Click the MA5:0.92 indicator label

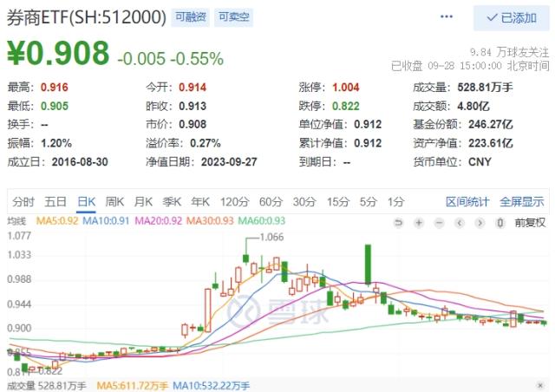pyautogui.click(x=57, y=221)
